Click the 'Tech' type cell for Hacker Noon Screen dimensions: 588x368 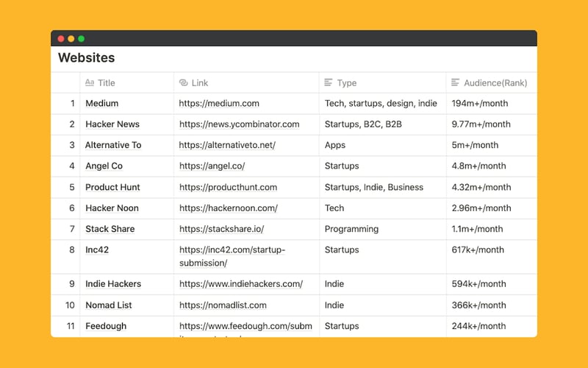[383, 208]
